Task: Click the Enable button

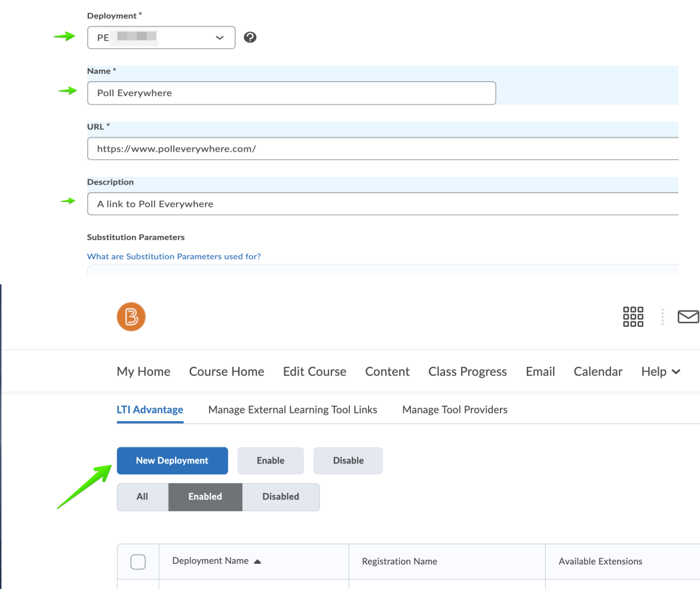Action: coord(271,461)
